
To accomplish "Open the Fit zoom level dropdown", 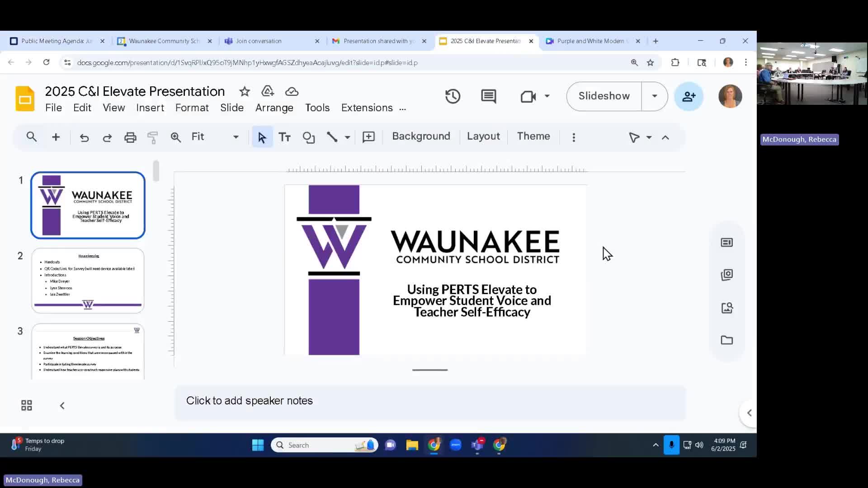I will 215,137.
